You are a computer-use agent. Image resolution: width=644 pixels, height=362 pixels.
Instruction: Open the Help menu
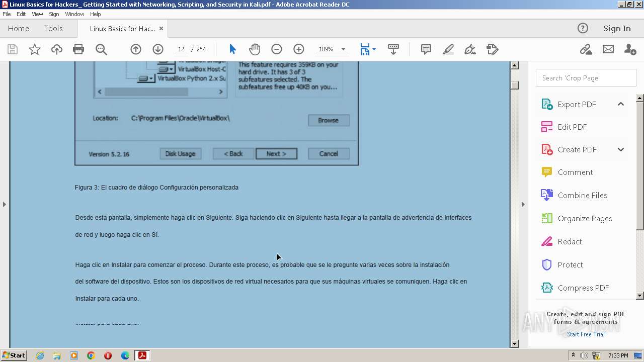click(x=96, y=14)
